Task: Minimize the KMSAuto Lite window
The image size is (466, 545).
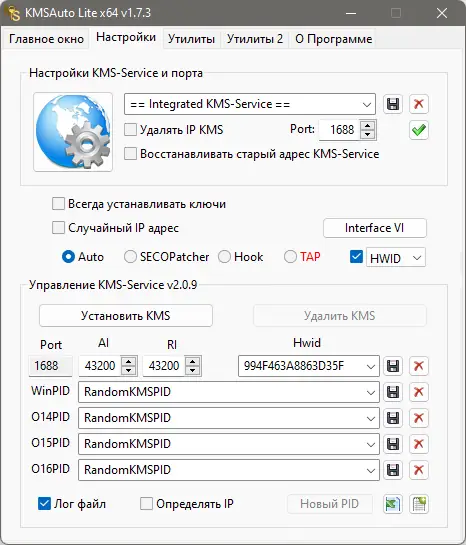Action: click(x=351, y=13)
